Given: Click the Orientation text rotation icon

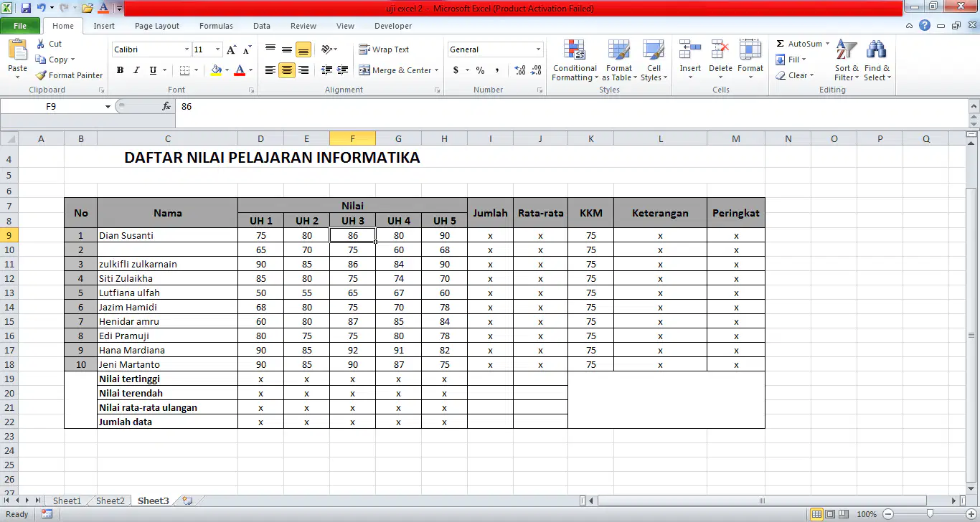Looking at the screenshot, I should coord(326,49).
